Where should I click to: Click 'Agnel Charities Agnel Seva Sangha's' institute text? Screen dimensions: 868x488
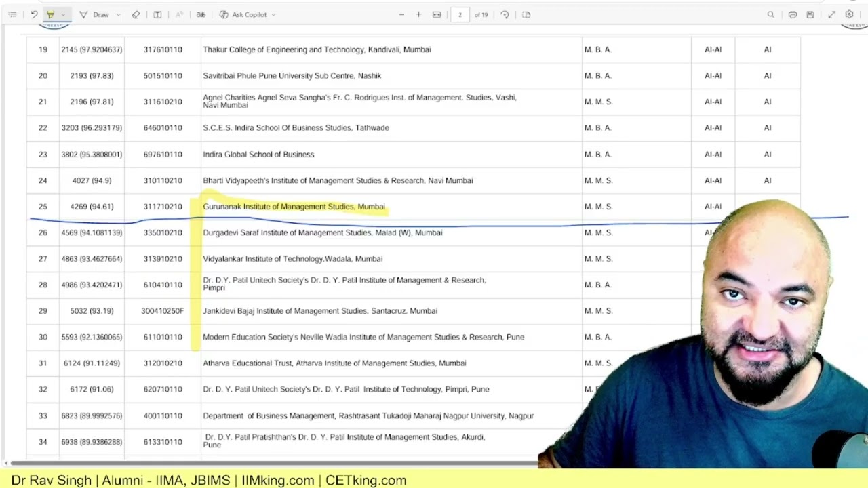click(359, 102)
